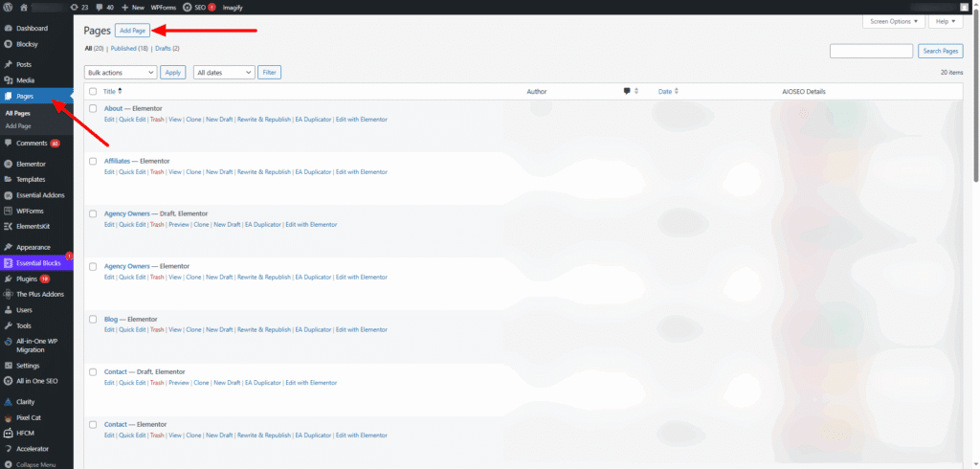
Task: Open All in One SEO menu
Action: click(x=37, y=381)
